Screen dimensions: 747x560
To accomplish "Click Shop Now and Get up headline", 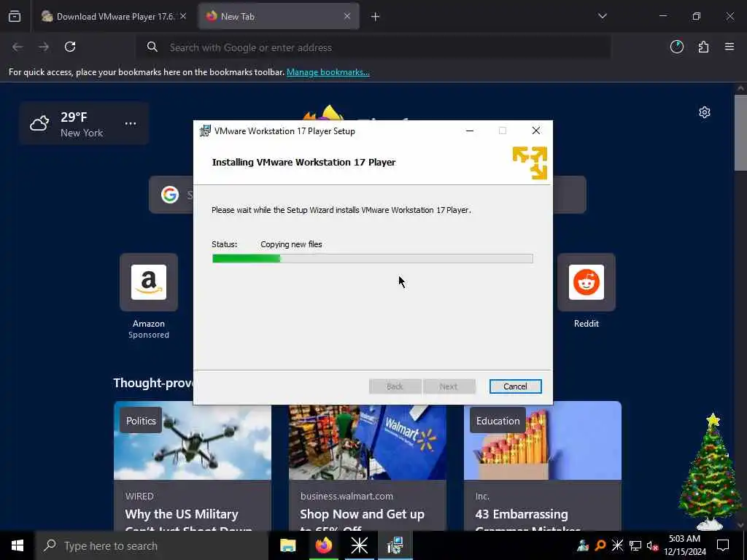I will (x=362, y=514).
